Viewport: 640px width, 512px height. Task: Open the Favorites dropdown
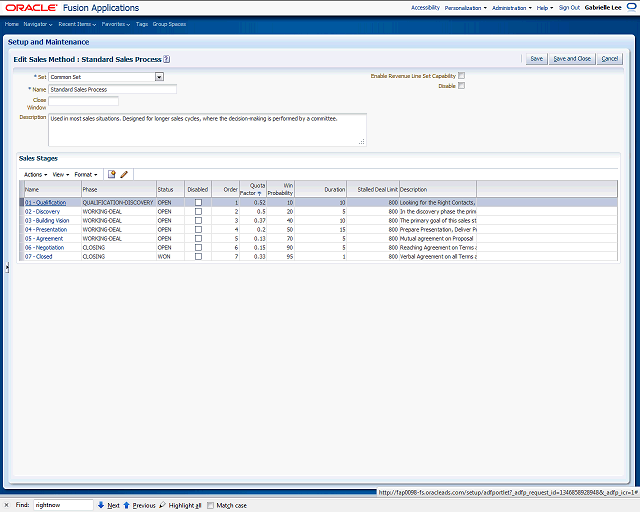point(116,24)
